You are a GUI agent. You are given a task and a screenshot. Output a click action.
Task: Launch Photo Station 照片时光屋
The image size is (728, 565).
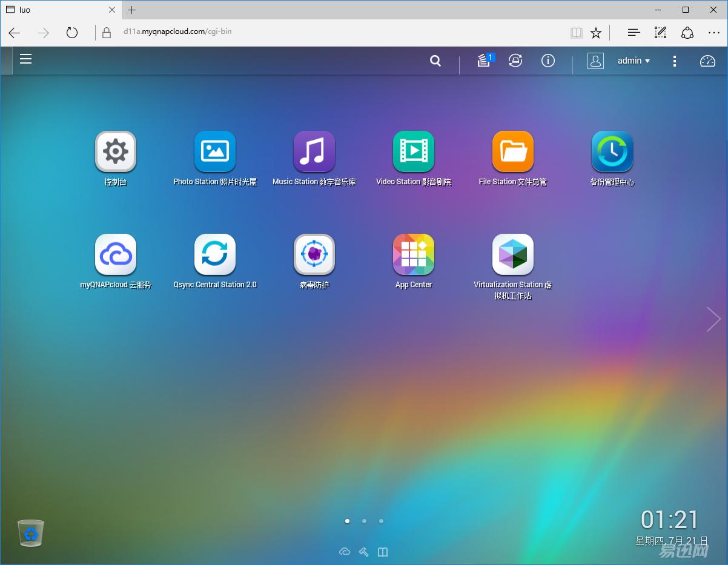click(215, 152)
